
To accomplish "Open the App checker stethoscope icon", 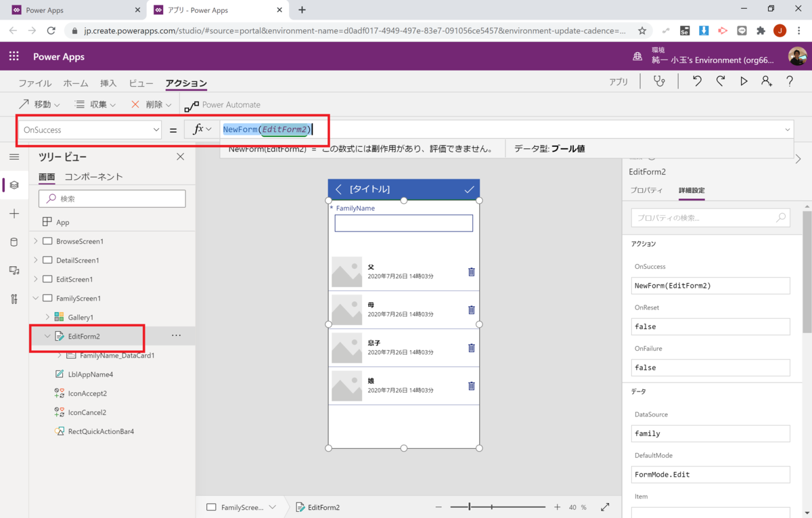I will 658,81.
